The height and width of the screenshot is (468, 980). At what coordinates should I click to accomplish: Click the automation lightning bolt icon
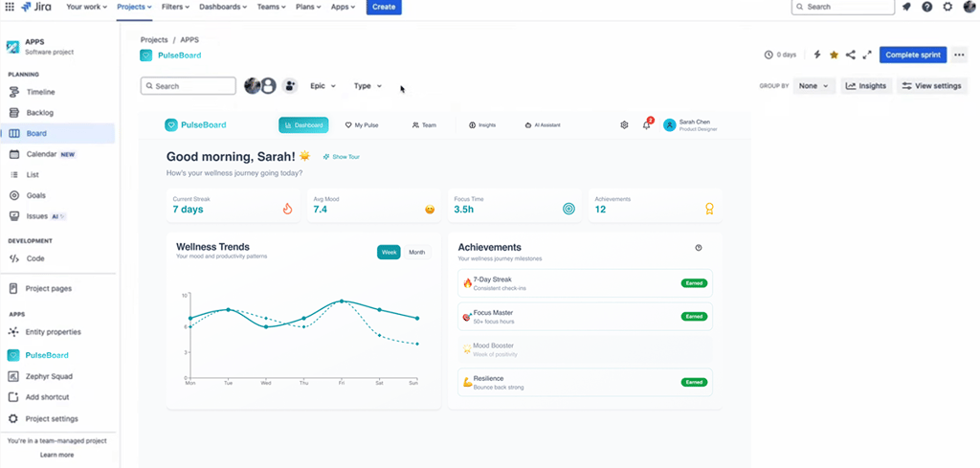(817, 55)
